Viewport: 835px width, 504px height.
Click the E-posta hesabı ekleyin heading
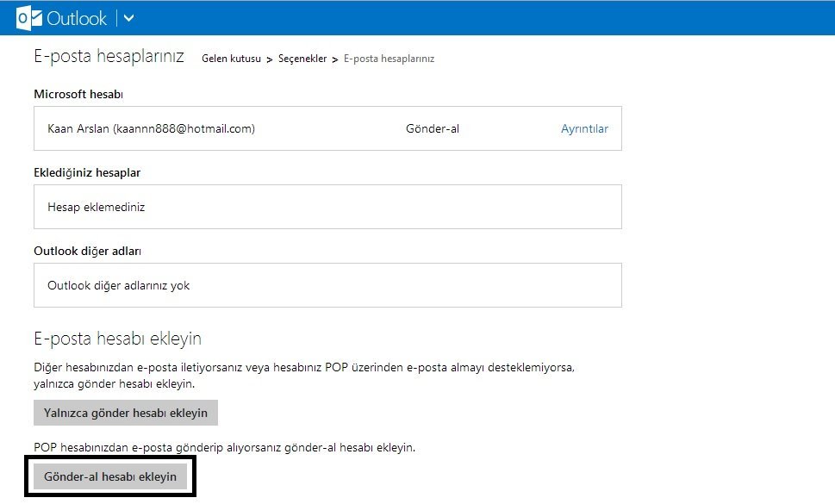point(118,339)
